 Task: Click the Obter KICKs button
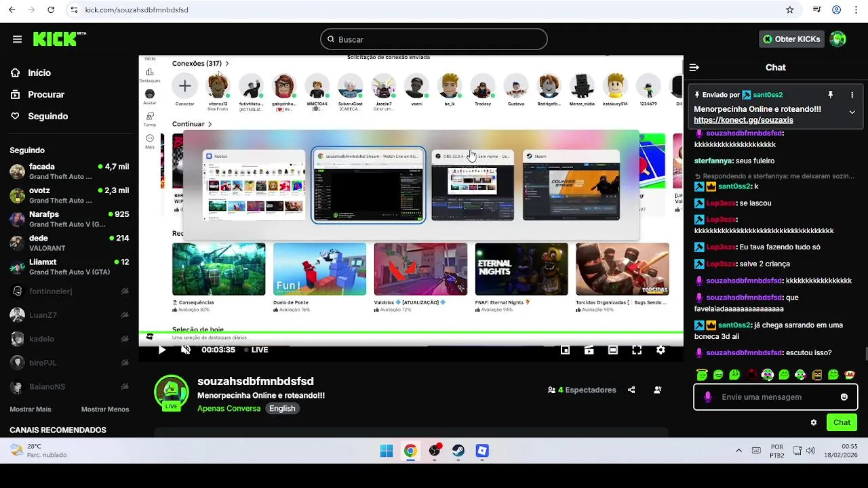[791, 39]
